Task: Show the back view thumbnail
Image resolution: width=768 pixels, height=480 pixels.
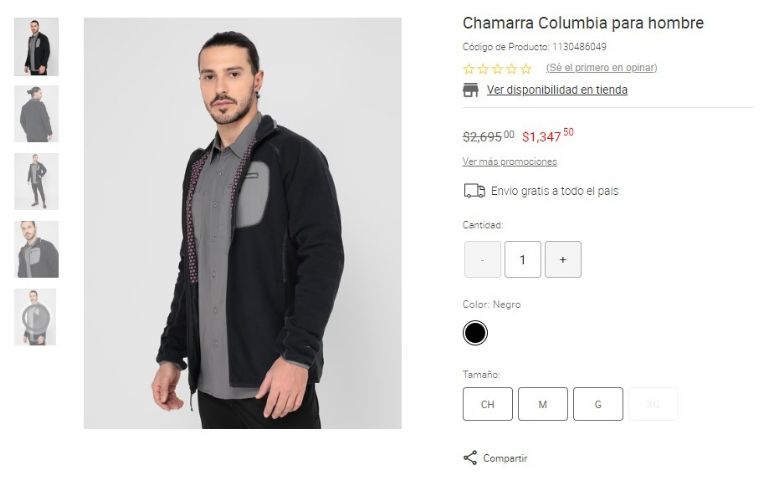Action: (x=36, y=114)
